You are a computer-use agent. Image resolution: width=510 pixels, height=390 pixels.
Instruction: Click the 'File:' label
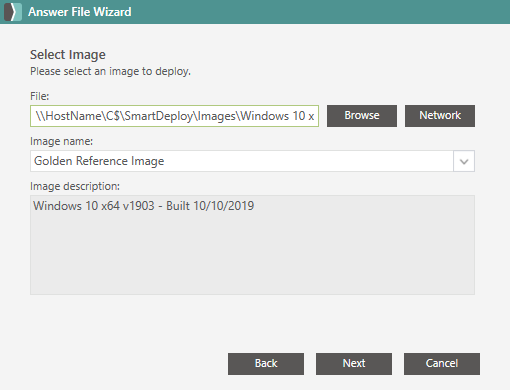(40, 96)
